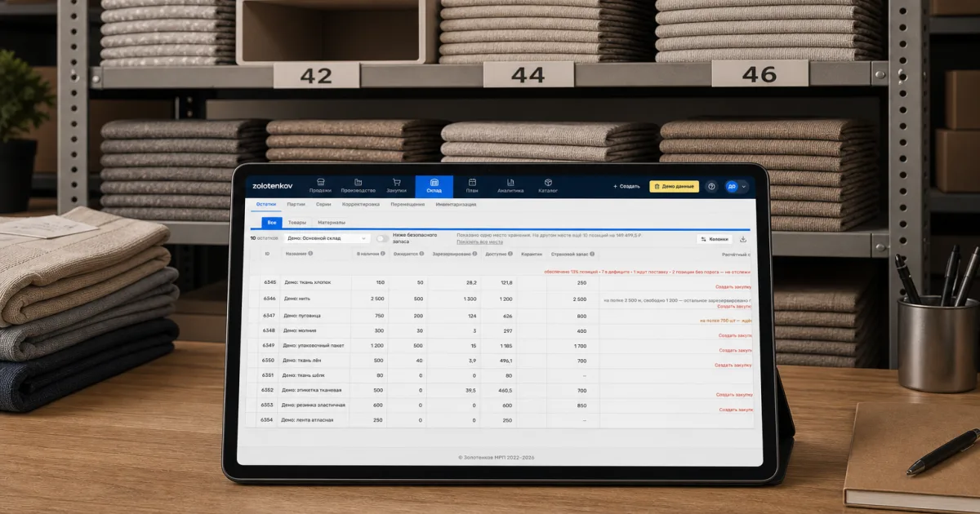Click the zolotenkov logo
Viewport: 980px width, 514px height.
click(x=273, y=186)
